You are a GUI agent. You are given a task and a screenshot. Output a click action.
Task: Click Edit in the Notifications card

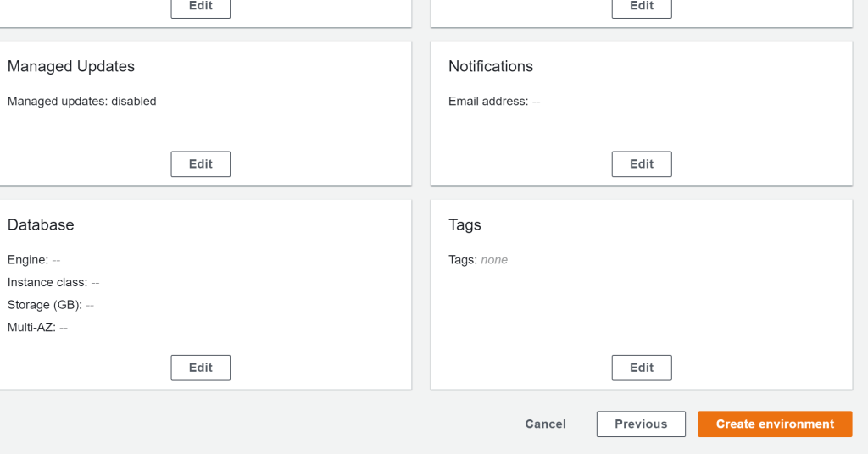coord(641,164)
